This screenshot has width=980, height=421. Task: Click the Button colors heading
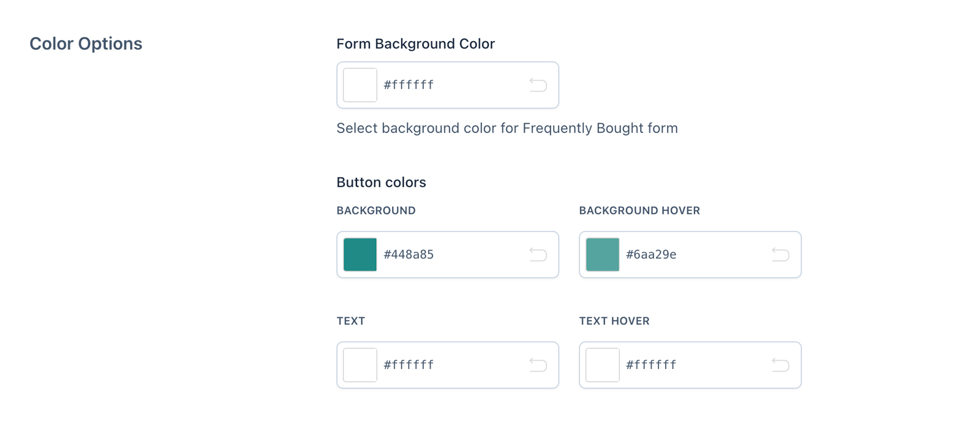(381, 182)
